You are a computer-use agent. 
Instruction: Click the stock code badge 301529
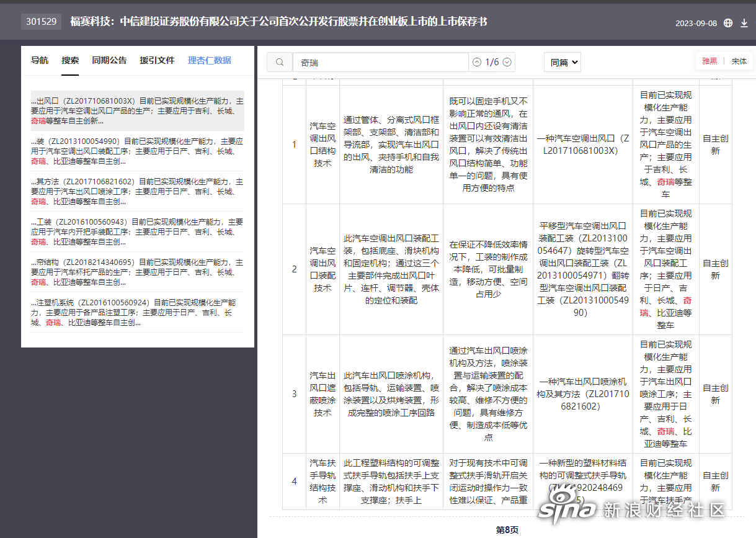pos(42,22)
